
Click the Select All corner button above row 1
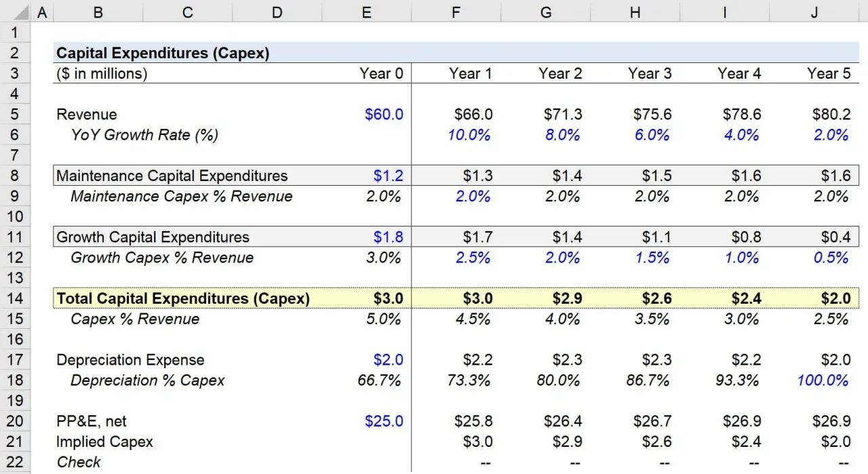tap(21, 12)
